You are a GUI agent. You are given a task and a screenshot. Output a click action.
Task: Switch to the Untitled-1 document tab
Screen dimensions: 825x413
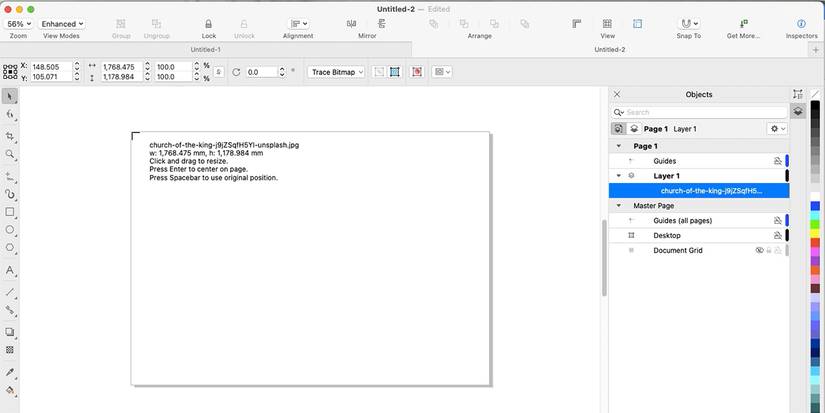coord(205,49)
